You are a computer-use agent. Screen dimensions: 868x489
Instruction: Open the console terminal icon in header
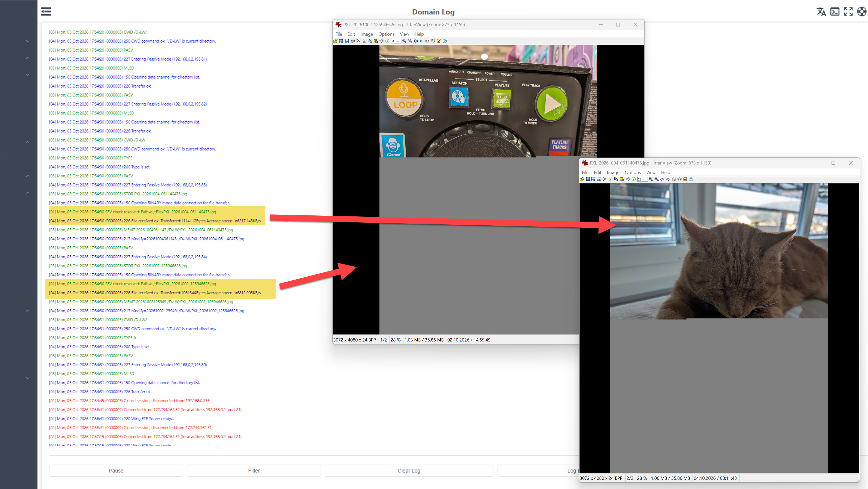coord(835,11)
